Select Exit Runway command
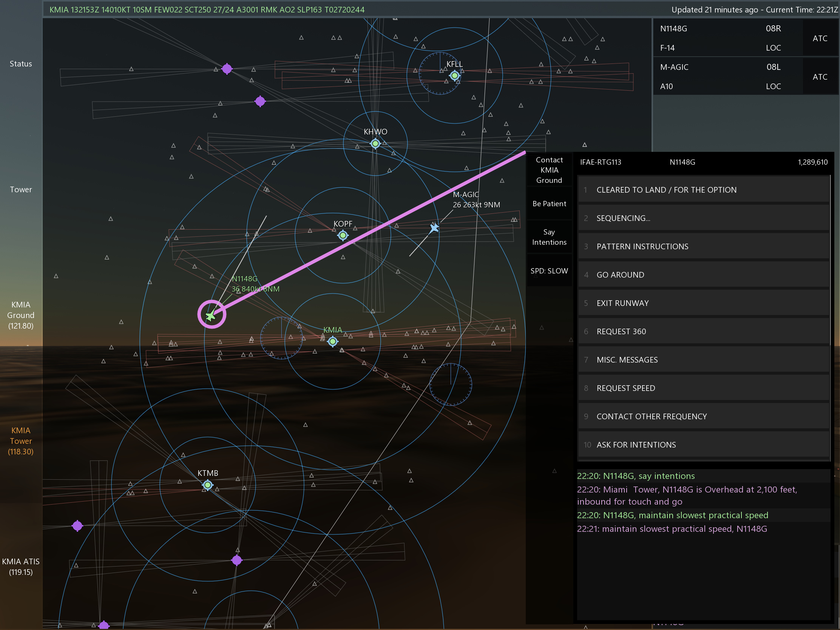Image resolution: width=840 pixels, height=630 pixels. click(x=703, y=303)
